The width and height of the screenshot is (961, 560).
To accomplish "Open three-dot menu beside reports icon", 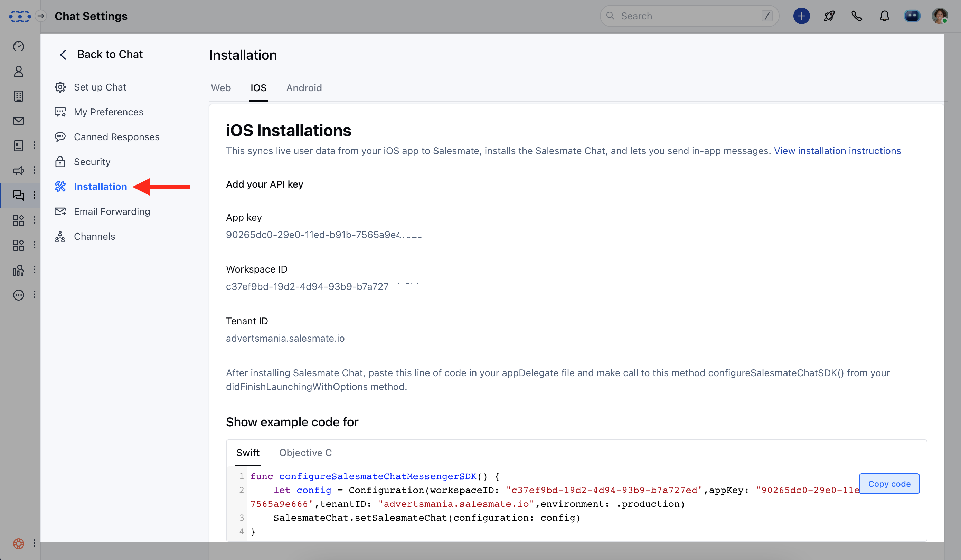I will pos(34,270).
